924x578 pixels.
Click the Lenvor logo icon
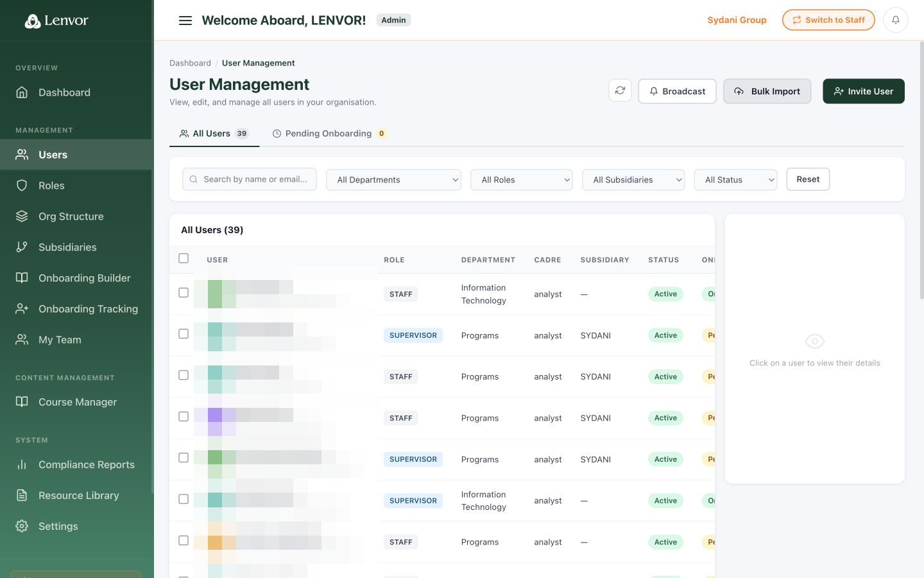point(33,21)
